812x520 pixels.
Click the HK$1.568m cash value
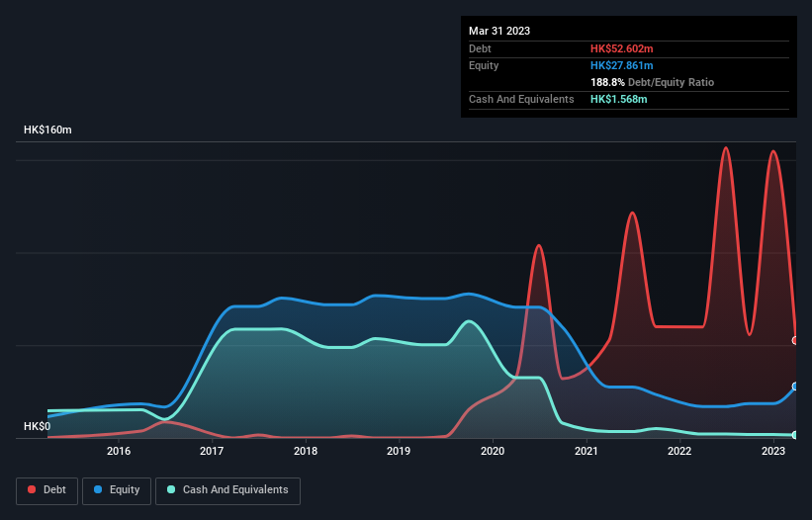tap(619, 99)
